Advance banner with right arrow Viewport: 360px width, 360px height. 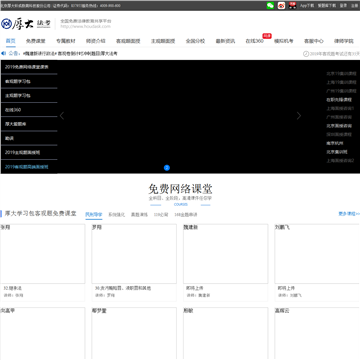tap(299, 116)
